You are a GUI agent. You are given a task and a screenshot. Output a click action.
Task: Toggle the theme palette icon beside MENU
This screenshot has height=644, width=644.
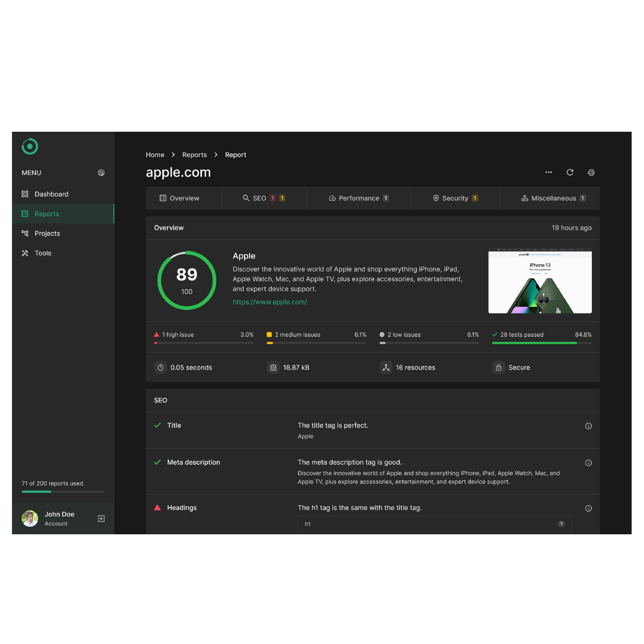[x=101, y=173]
